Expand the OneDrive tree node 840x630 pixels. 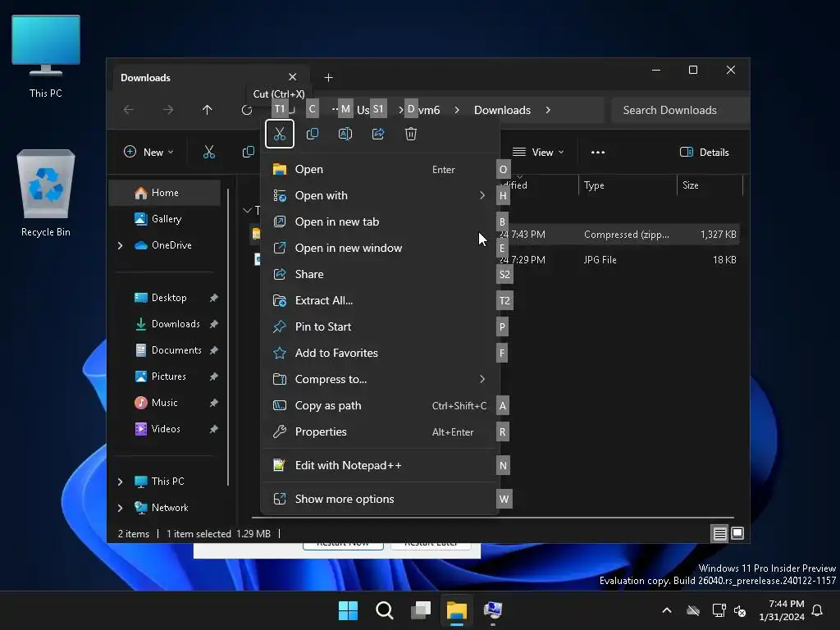(120, 245)
